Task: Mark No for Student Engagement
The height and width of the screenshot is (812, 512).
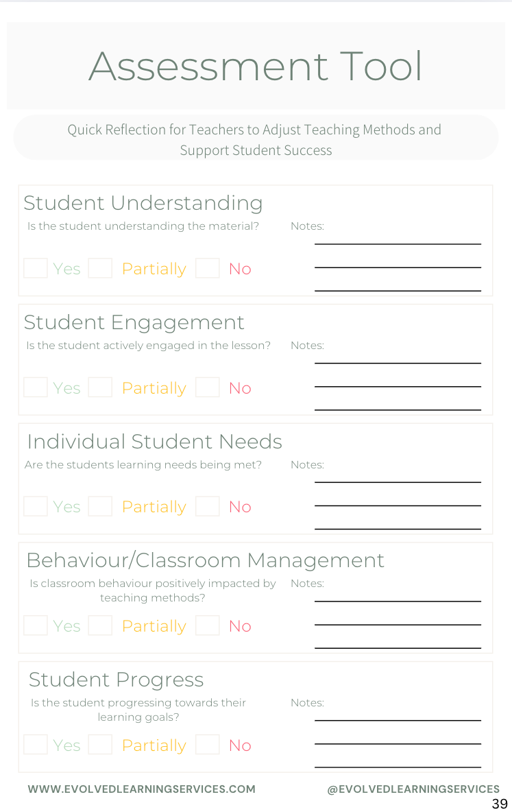Action: [x=208, y=387]
